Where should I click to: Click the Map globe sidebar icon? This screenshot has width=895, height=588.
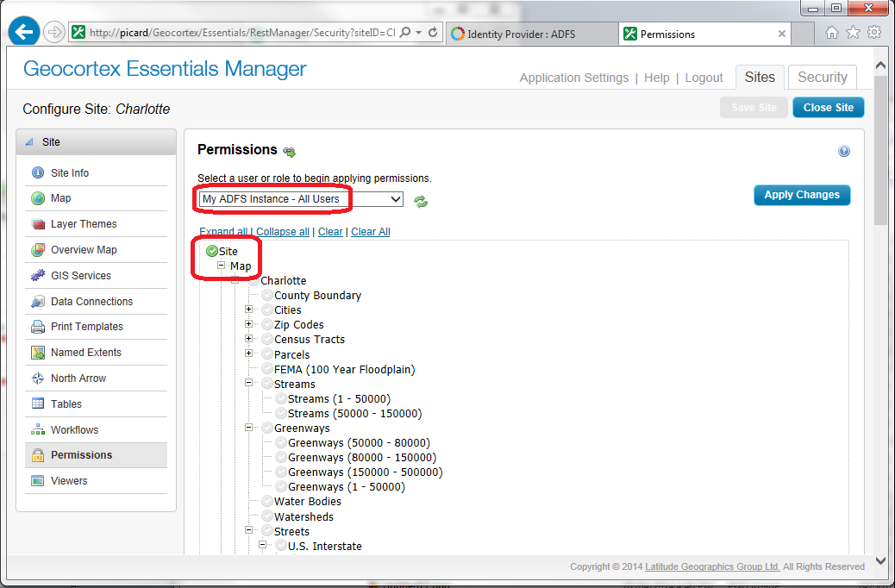coord(38,198)
